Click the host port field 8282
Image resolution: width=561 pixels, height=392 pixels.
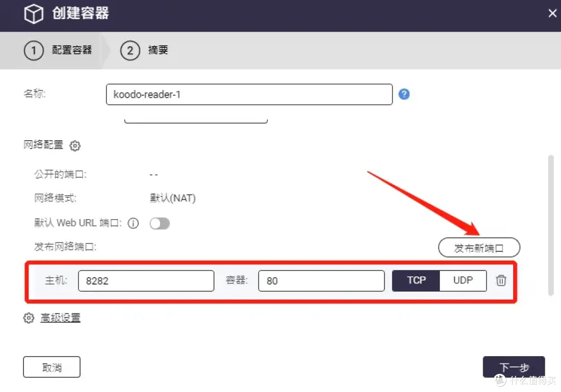tap(146, 281)
